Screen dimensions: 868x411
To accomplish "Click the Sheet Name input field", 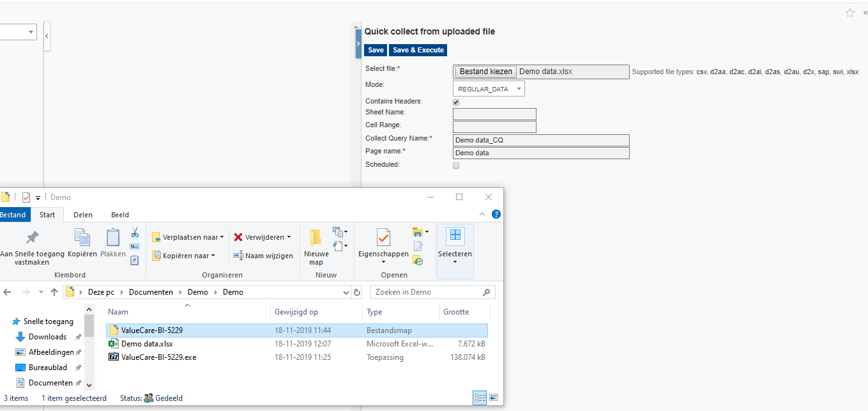I will (494, 114).
